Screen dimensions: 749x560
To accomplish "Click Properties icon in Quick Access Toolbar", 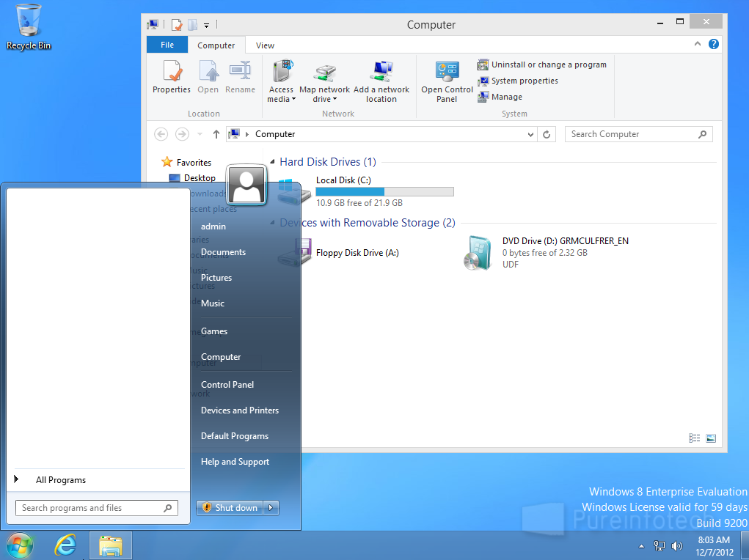I will pos(177,25).
